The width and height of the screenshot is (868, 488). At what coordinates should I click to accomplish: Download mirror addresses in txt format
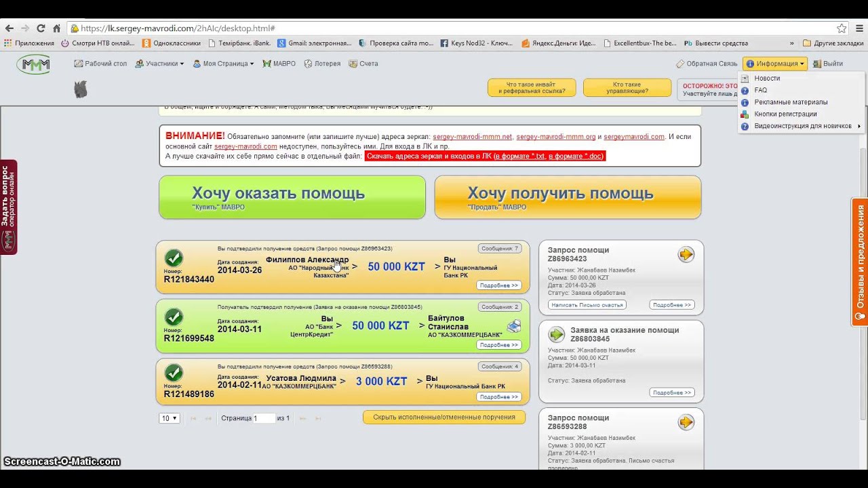pos(520,157)
